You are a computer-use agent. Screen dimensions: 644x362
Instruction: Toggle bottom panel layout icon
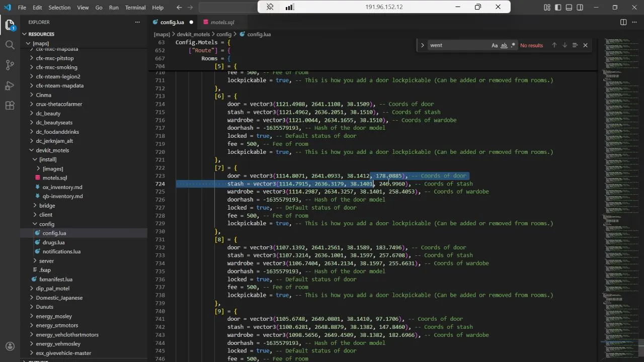tap(569, 8)
